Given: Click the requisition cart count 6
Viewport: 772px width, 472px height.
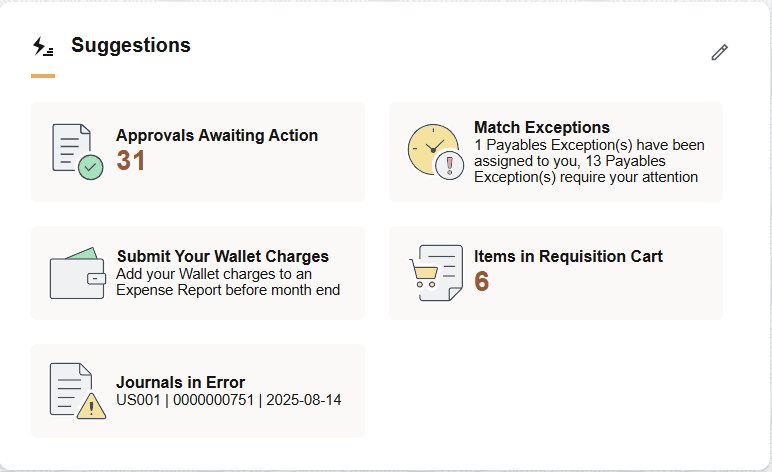Looking at the screenshot, I should 482,282.
